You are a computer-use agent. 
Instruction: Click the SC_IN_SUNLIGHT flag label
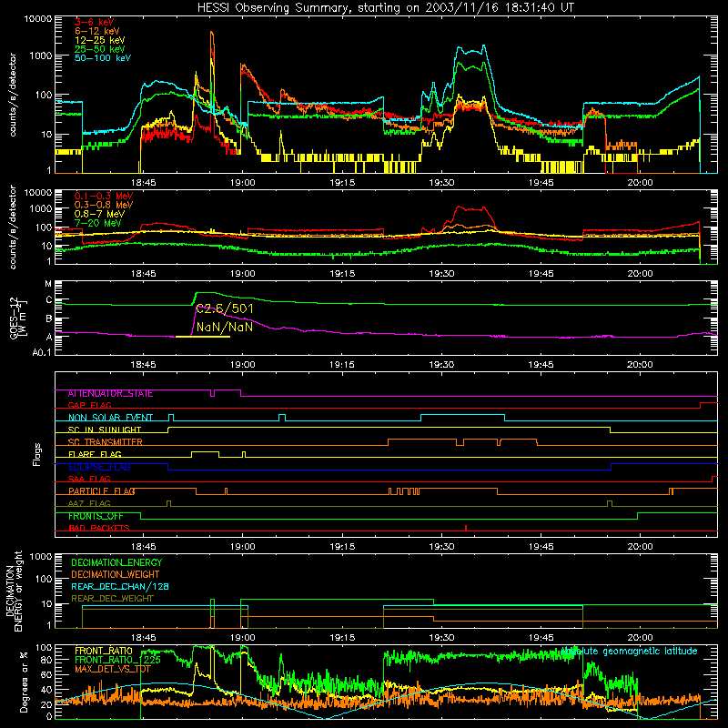105,430
